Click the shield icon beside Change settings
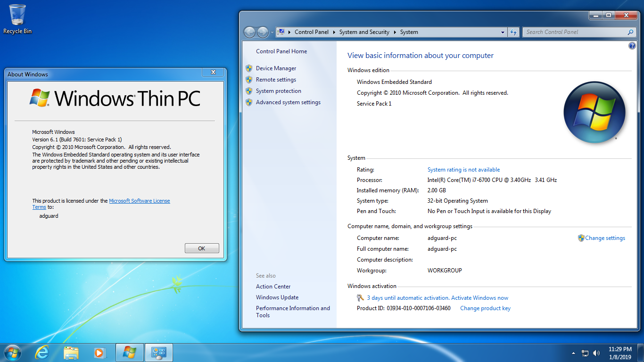This screenshot has height=362, width=644. (x=581, y=238)
